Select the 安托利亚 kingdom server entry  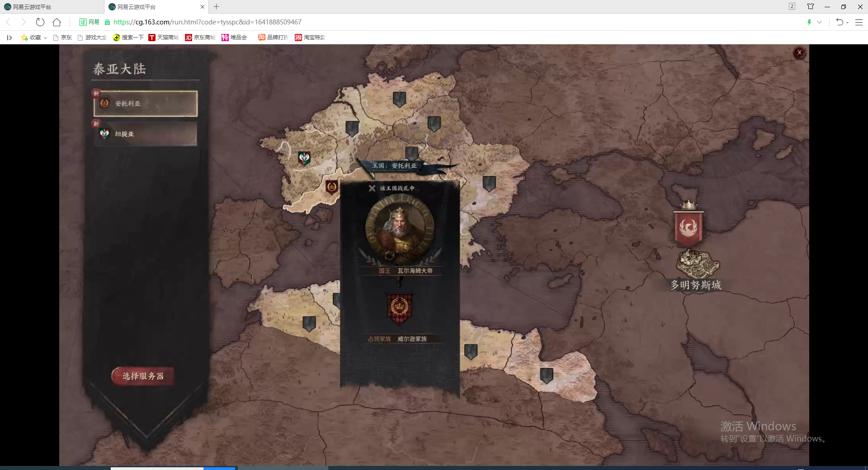tap(145, 104)
